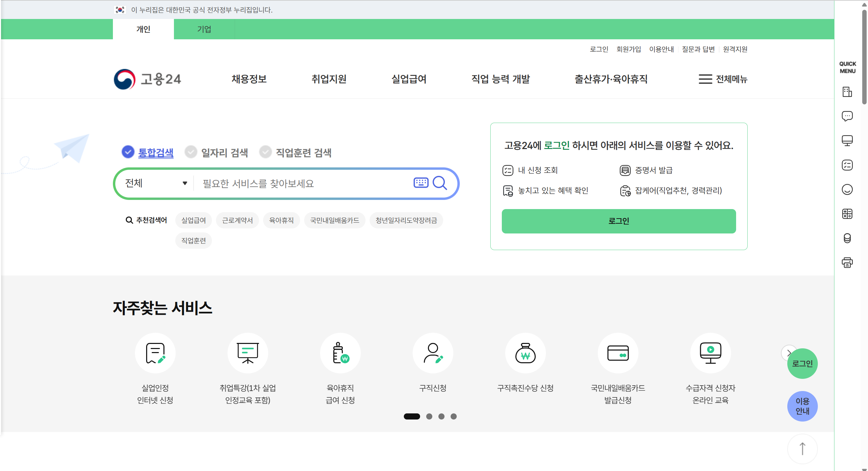Keep 통합검색 selected as search type
This screenshot has width=868, height=471.
(128, 152)
